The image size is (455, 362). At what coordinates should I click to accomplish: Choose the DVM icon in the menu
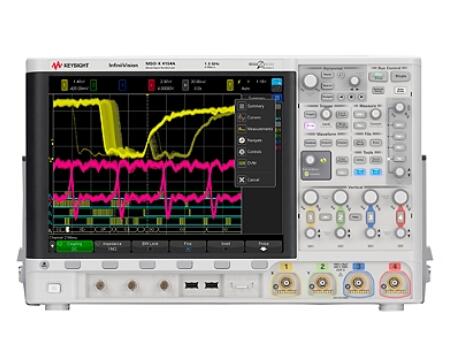(242, 163)
